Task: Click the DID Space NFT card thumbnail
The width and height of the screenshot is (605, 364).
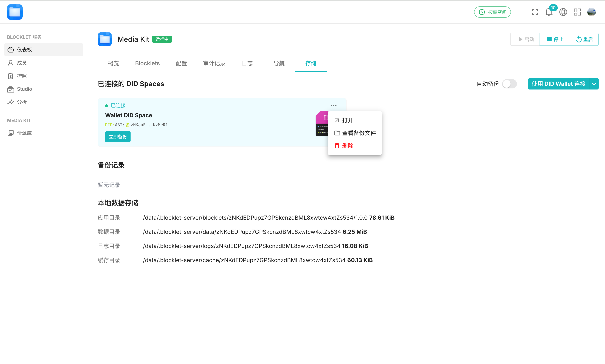Action: [x=322, y=124]
